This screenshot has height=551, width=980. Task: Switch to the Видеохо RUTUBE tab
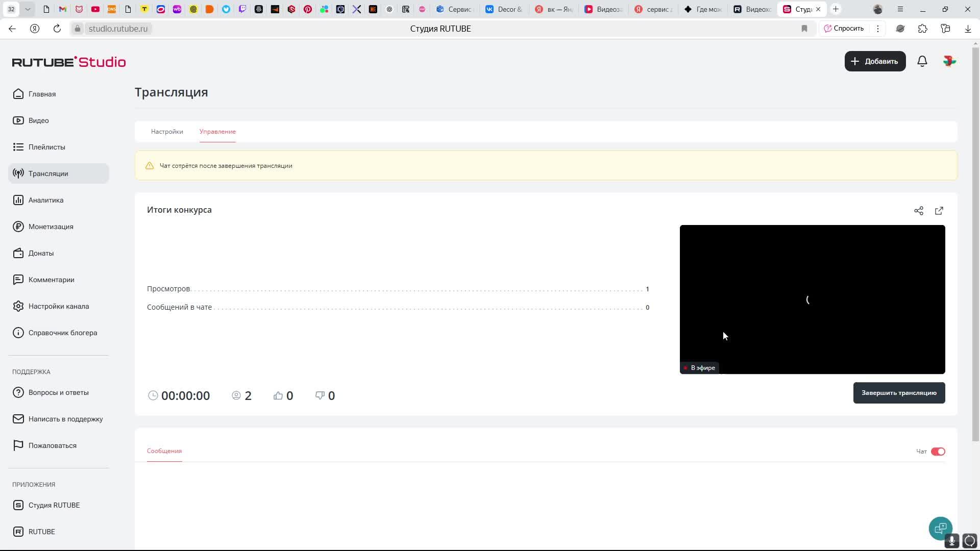[x=752, y=9]
